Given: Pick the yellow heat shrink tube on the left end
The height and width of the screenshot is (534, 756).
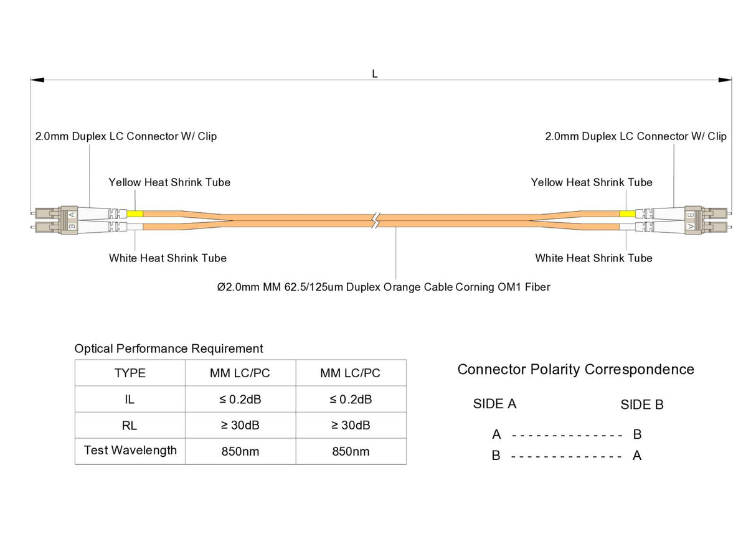Looking at the screenshot, I should 135,213.
